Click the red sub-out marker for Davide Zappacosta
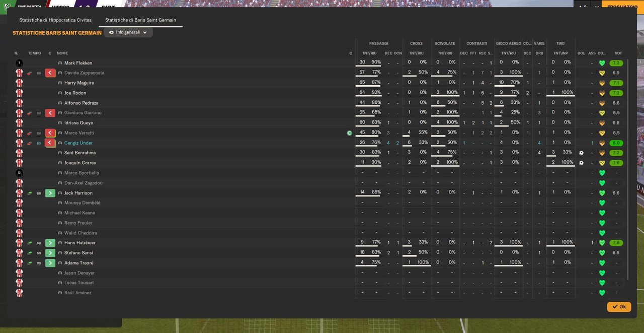The height and width of the screenshot is (333, 644). click(x=30, y=73)
